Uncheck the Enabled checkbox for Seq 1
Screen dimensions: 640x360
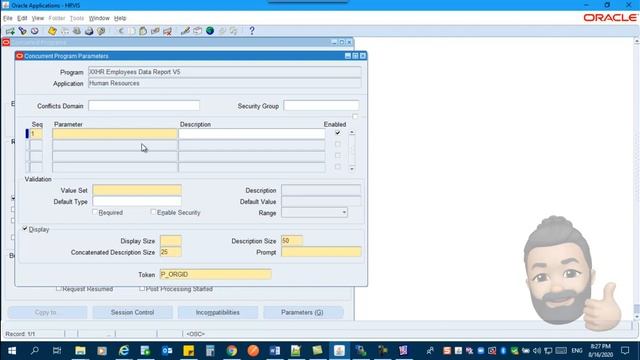[x=338, y=133]
